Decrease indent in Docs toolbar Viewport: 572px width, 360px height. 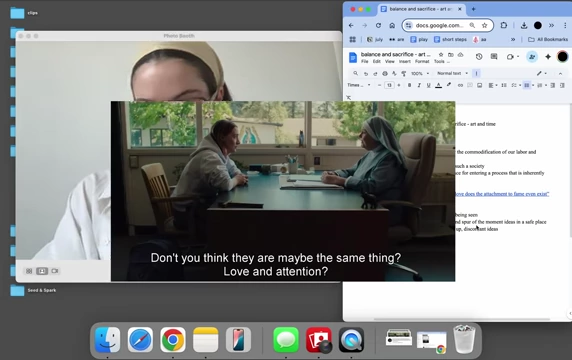tap(553, 85)
